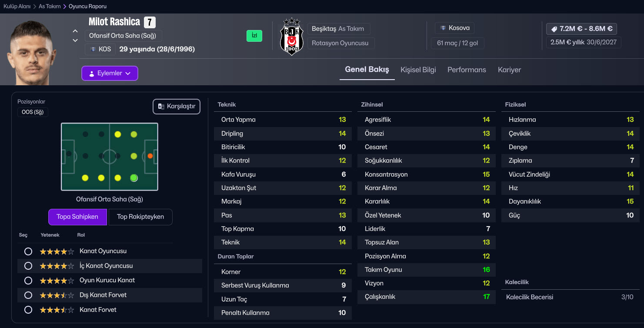Click the squad number 7 badge

(x=149, y=22)
